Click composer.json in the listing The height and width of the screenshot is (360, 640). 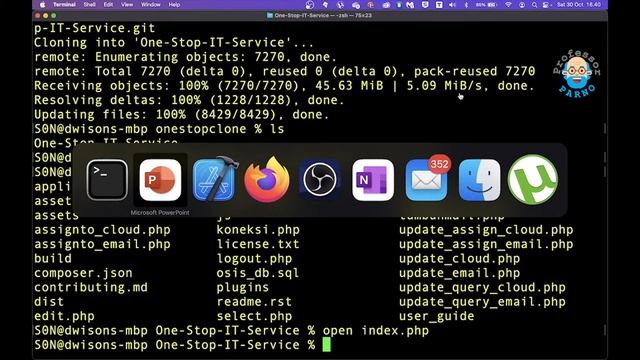pos(83,273)
